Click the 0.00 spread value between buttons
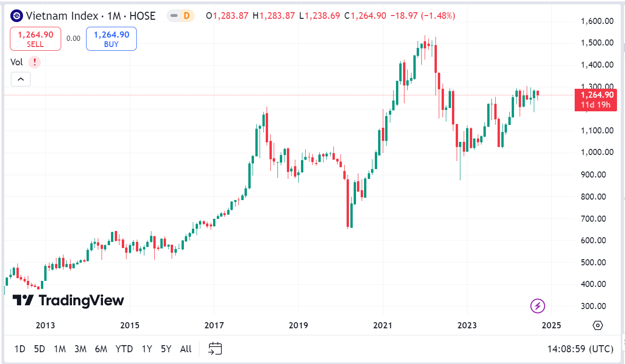This screenshot has height=364, width=625. coord(73,39)
